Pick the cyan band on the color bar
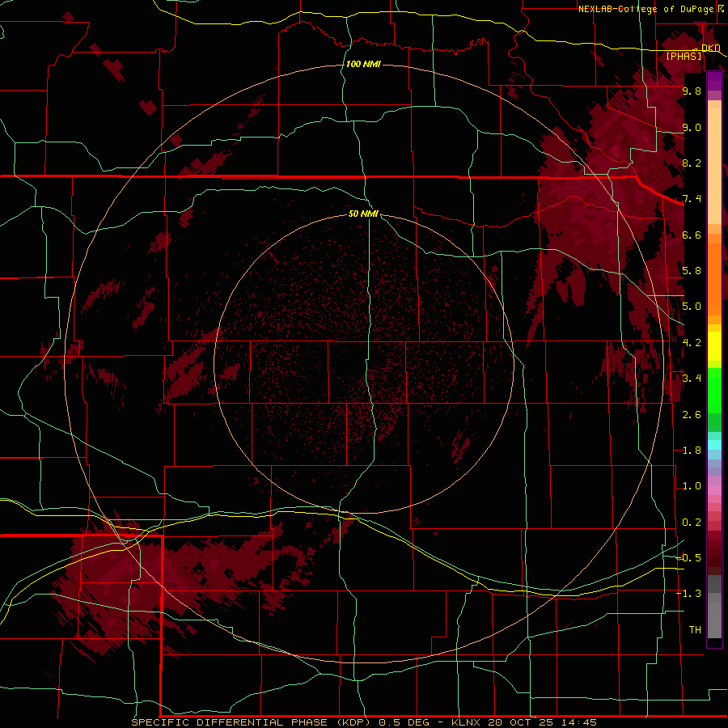The width and height of the screenshot is (728, 728). [714, 445]
